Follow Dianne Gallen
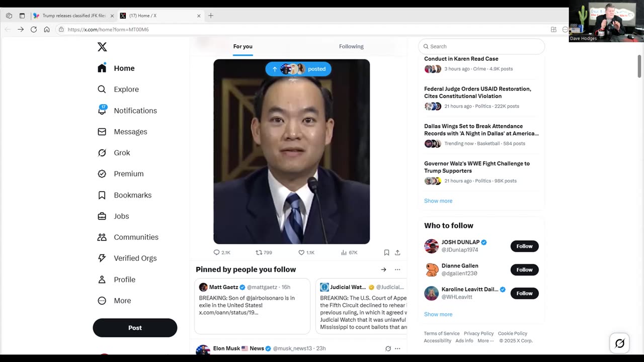This screenshot has width=644, height=362. 524,269
